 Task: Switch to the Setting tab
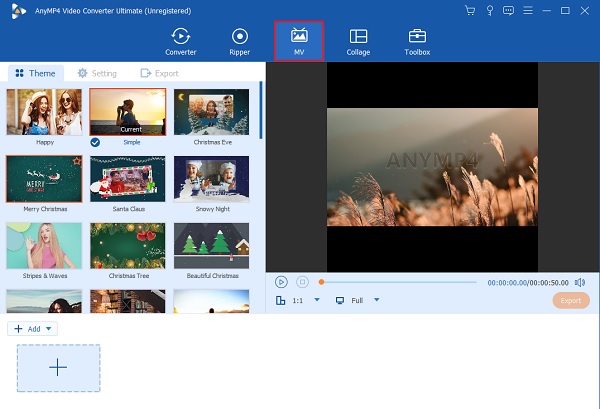[x=97, y=73]
